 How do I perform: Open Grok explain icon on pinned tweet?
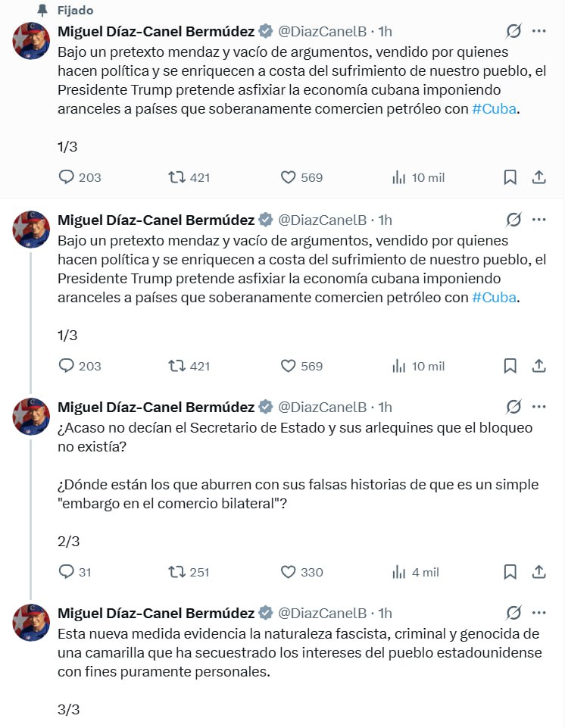coord(513,31)
